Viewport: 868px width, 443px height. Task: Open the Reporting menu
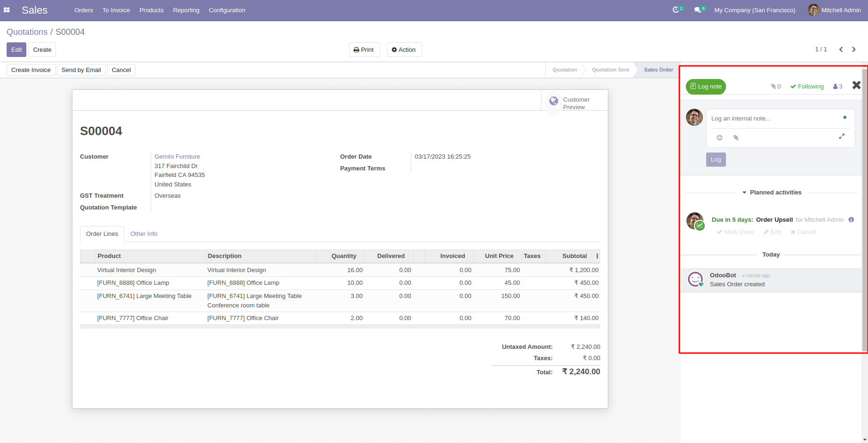(186, 10)
